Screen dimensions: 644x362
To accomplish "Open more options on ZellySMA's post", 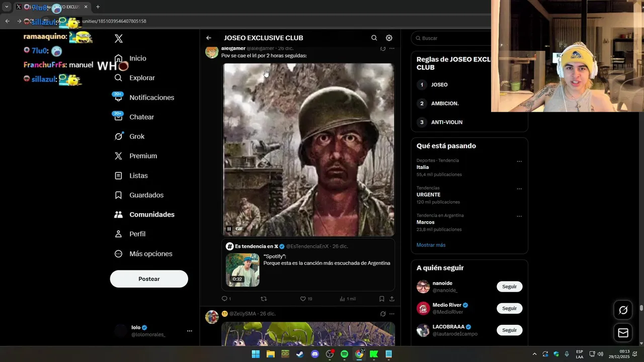I will (x=392, y=314).
